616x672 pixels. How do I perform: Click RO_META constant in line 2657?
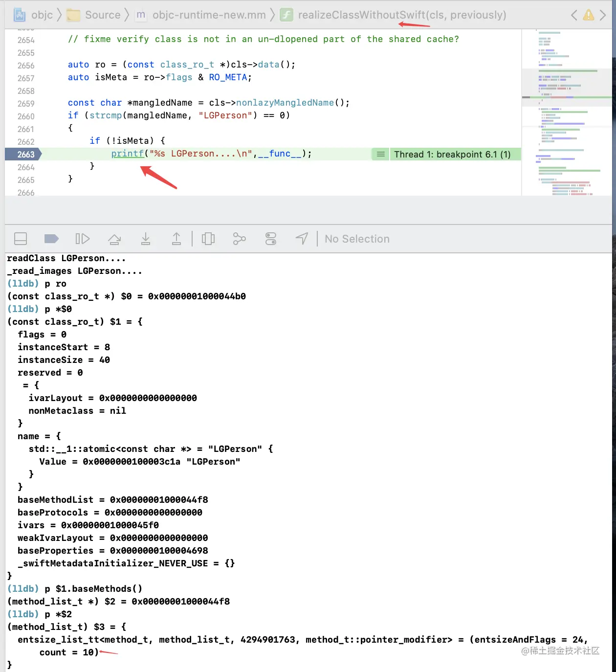click(228, 77)
